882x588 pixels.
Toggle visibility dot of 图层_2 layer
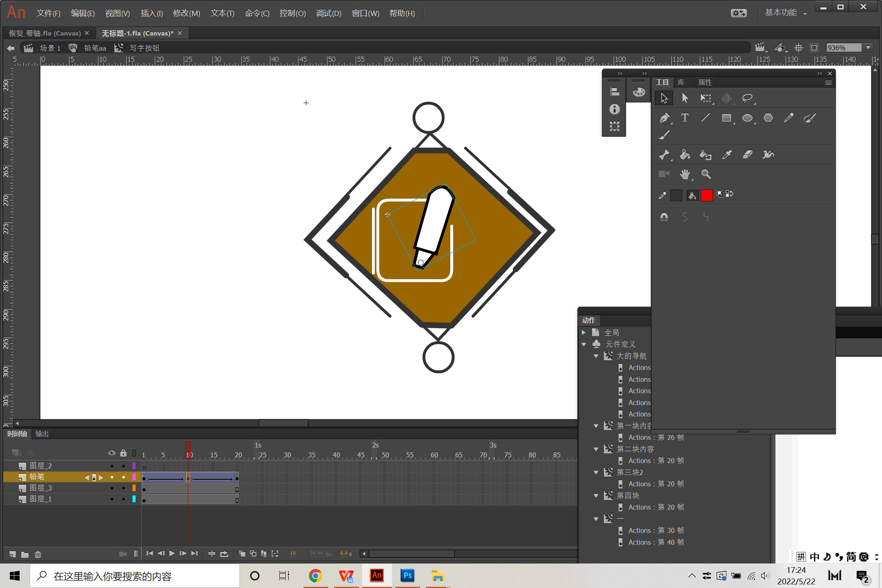(112, 466)
